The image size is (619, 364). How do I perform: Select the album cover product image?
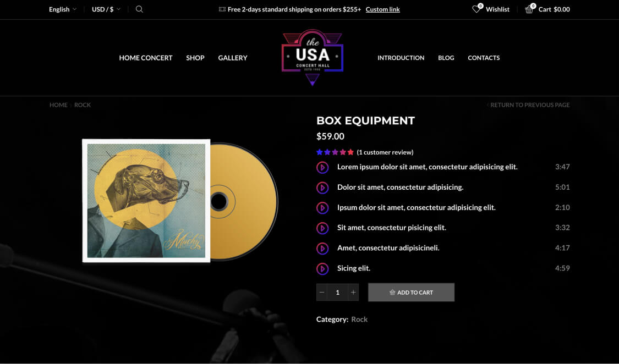(146, 201)
